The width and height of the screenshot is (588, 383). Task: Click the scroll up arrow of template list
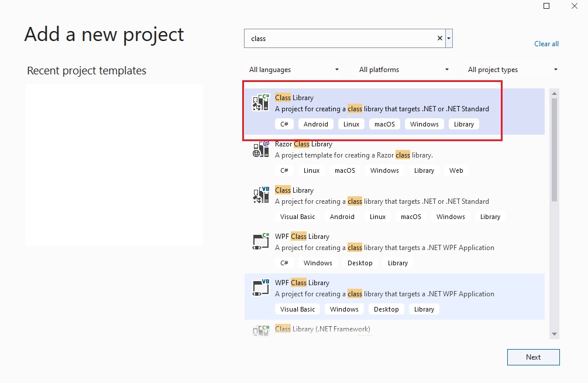[554, 93]
